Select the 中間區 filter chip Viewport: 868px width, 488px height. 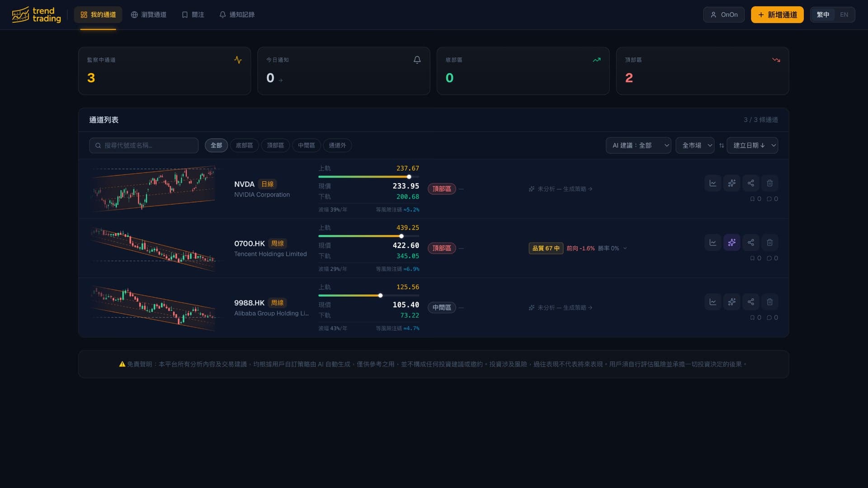click(x=307, y=145)
